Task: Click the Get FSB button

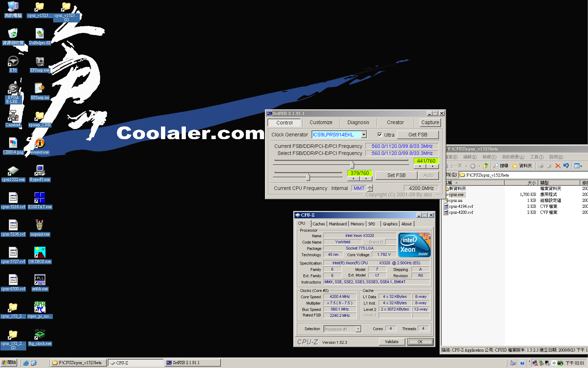Action: coord(418,135)
